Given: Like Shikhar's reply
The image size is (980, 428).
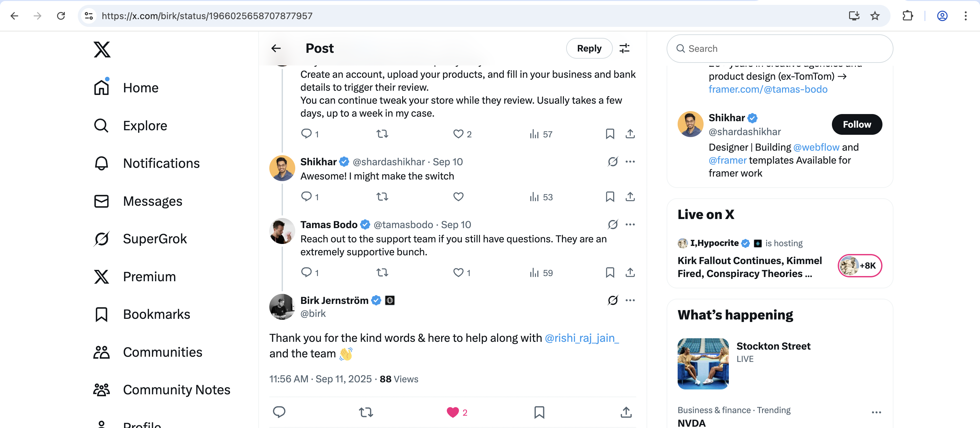Looking at the screenshot, I should pos(458,197).
